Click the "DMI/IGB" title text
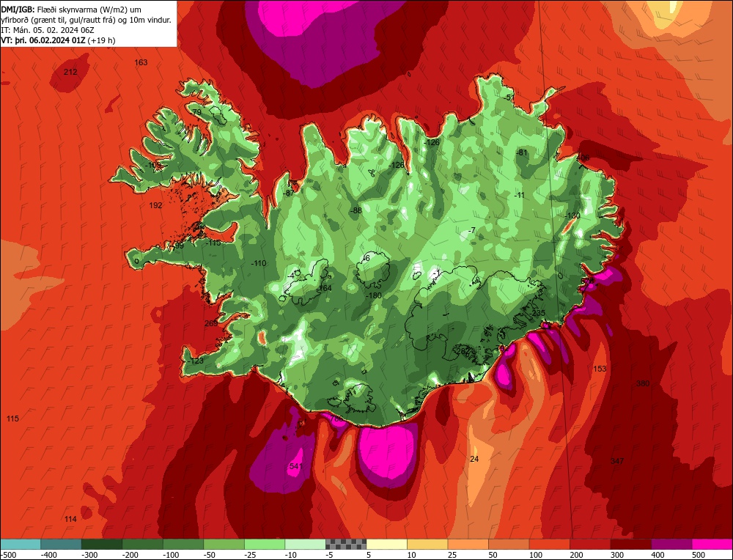 click(18, 10)
